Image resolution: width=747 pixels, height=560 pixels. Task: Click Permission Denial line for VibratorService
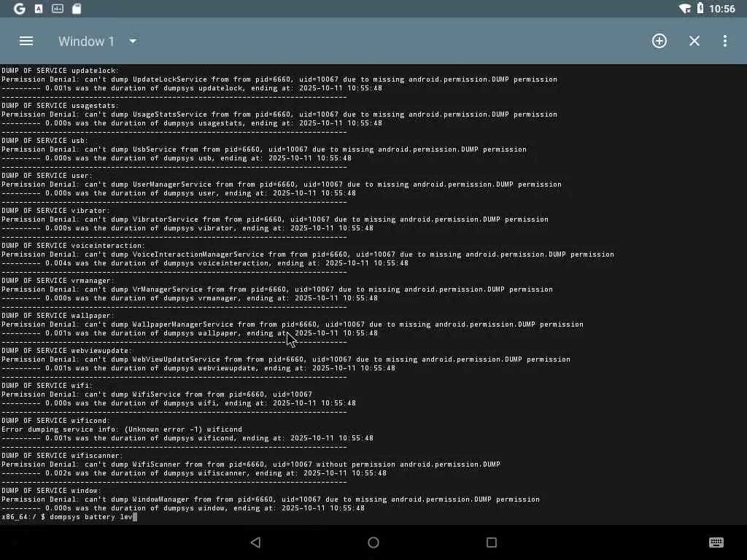[275, 219]
